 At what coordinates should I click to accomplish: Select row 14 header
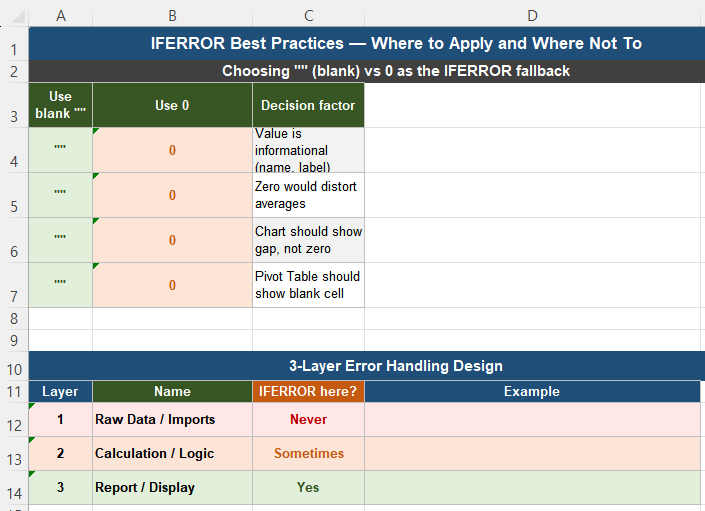pyautogui.click(x=14, y=488)
